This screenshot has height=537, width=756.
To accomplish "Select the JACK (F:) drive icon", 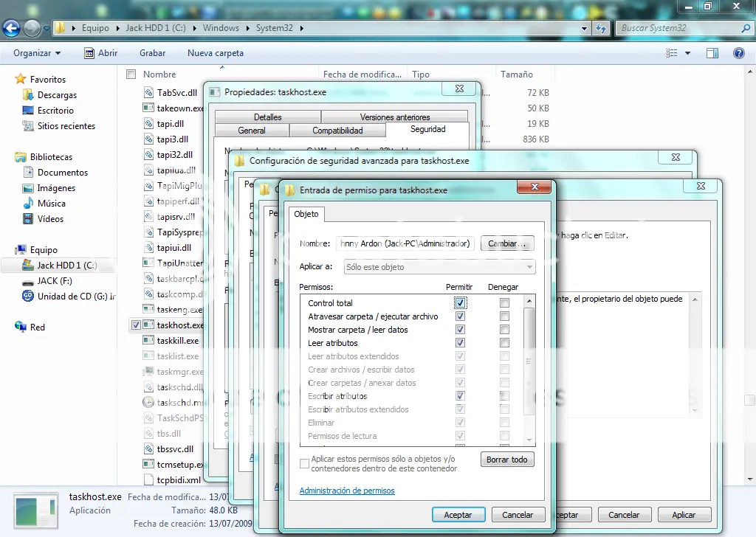I will (x=27, y=281).
